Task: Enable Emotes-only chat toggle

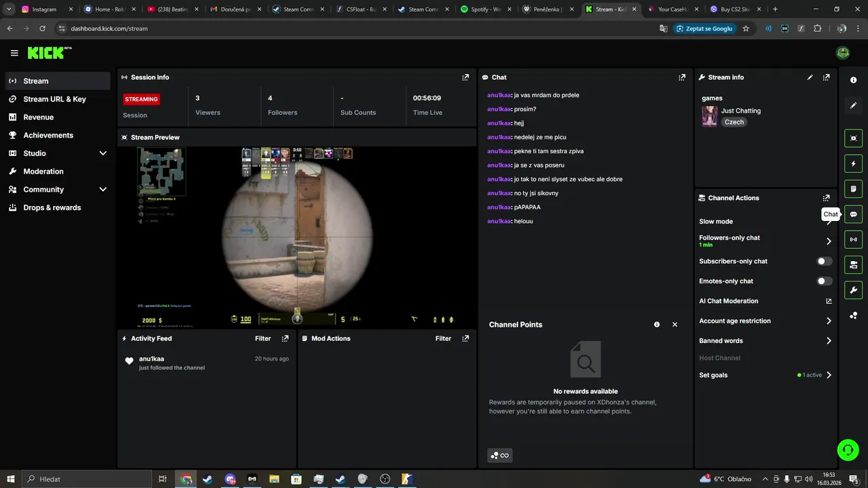Action: 825,281
